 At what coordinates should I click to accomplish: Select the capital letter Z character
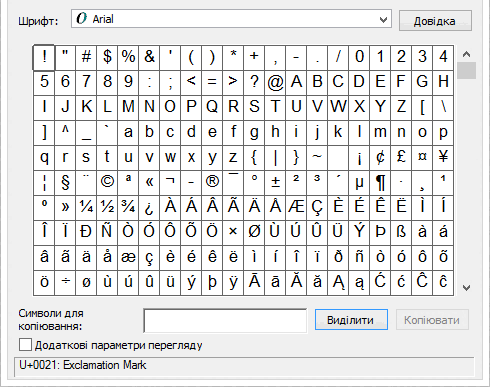pyautogui.click(x=401, y=107)
